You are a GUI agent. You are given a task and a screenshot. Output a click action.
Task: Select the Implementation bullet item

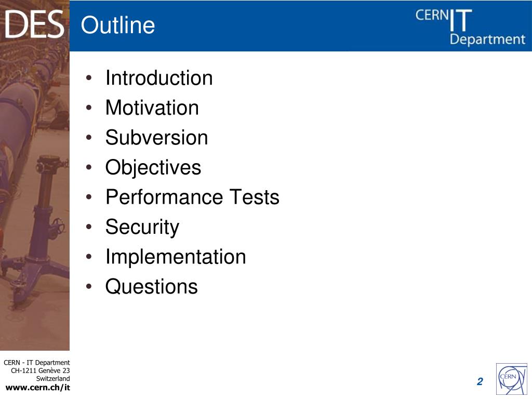[x=176, y=257]
